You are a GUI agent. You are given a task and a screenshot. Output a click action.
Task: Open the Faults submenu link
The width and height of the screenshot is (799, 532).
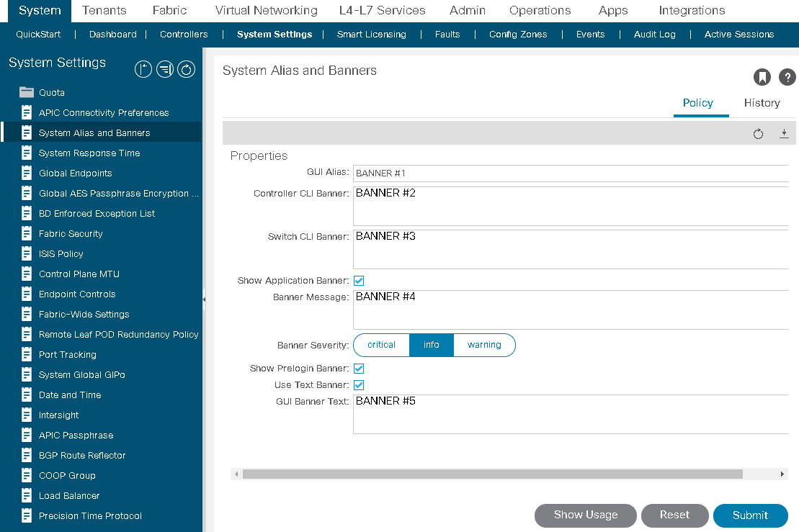(x=447, y=34)
